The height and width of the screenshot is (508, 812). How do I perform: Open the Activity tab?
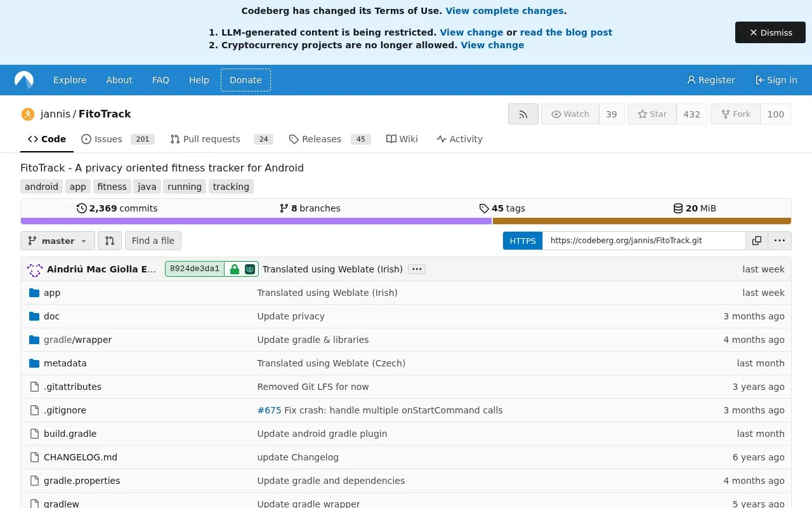pyautogui.click(x=459, y=139)
